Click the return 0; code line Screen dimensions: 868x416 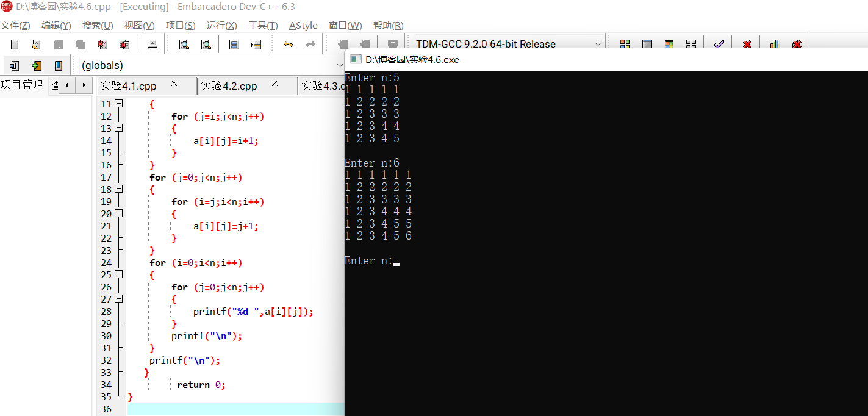click(x=201, y=384)
